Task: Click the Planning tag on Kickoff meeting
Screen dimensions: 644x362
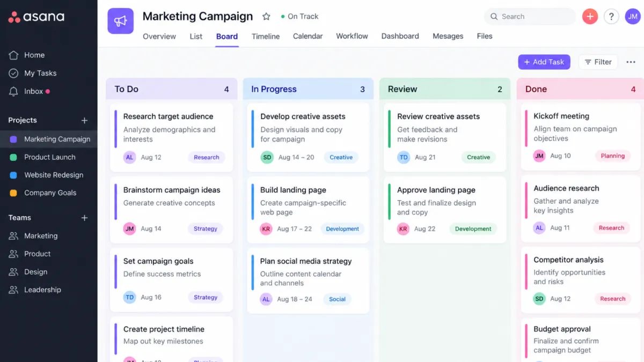Action: (x=613, y=156)
